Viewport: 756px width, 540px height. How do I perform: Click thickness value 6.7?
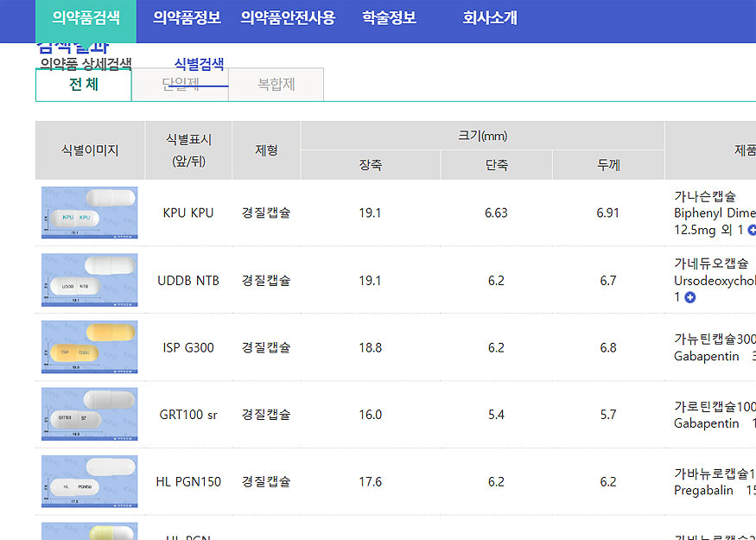tap(608, 280)
